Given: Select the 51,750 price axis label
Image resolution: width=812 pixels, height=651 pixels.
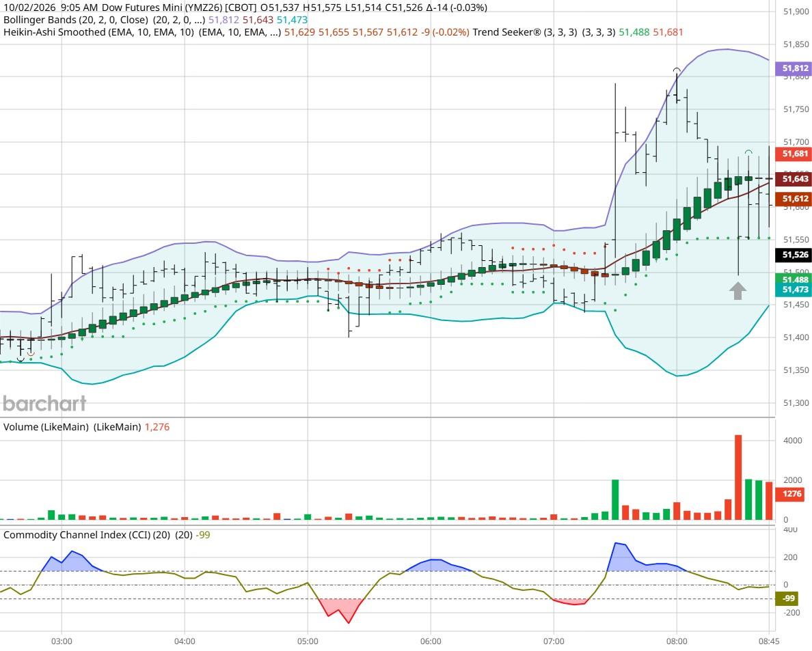Looking at the screenshot, I should 796,109.
